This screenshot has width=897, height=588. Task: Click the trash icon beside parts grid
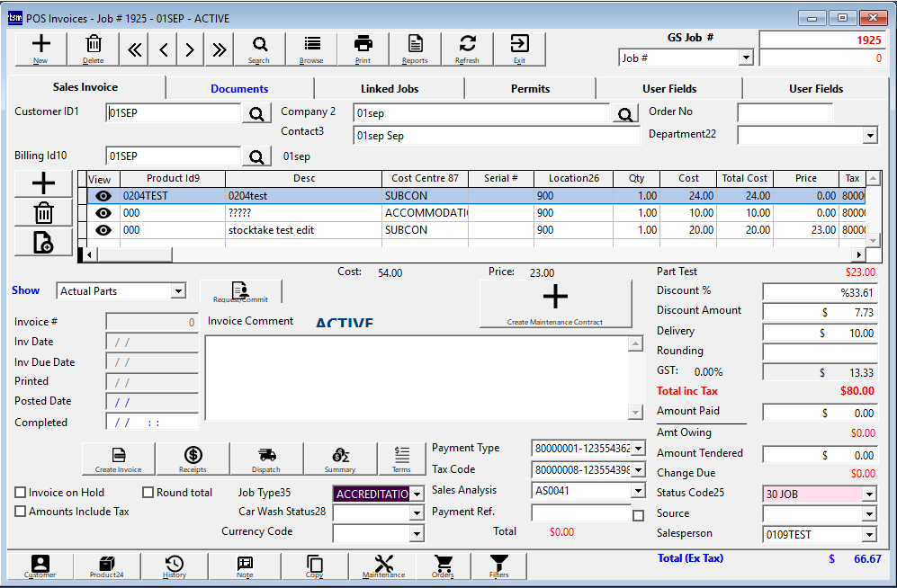43,213
